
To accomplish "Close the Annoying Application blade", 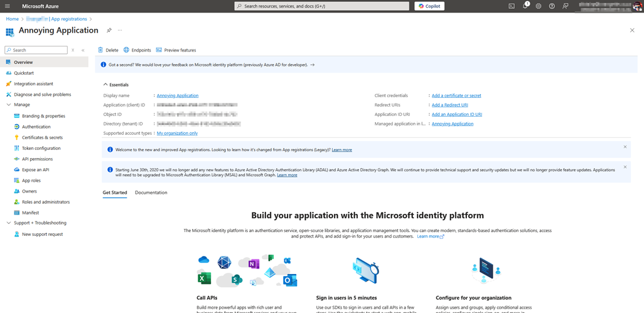I will (x=632, y=30).
